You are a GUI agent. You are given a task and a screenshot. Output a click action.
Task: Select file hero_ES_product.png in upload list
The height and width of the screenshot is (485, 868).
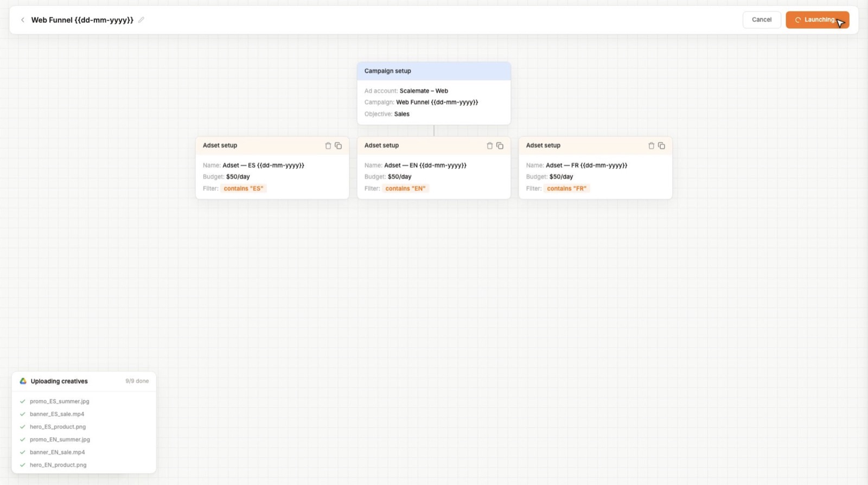pyautogui.click(x=58, y=427)
